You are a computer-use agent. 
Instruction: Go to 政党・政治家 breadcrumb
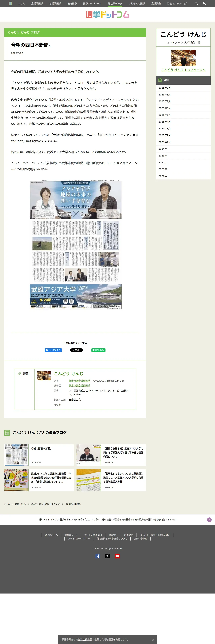(x=21, y=504)
